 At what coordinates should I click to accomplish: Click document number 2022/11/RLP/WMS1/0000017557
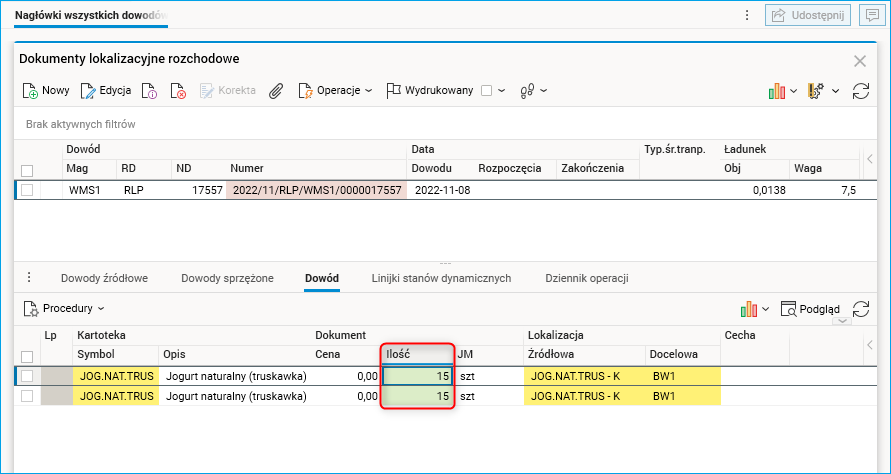tap(317, 191)
